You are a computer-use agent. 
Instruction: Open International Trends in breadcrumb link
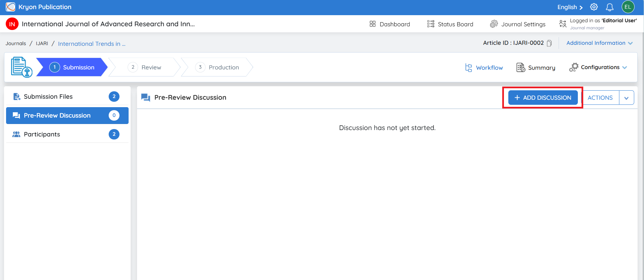point(91,44)
